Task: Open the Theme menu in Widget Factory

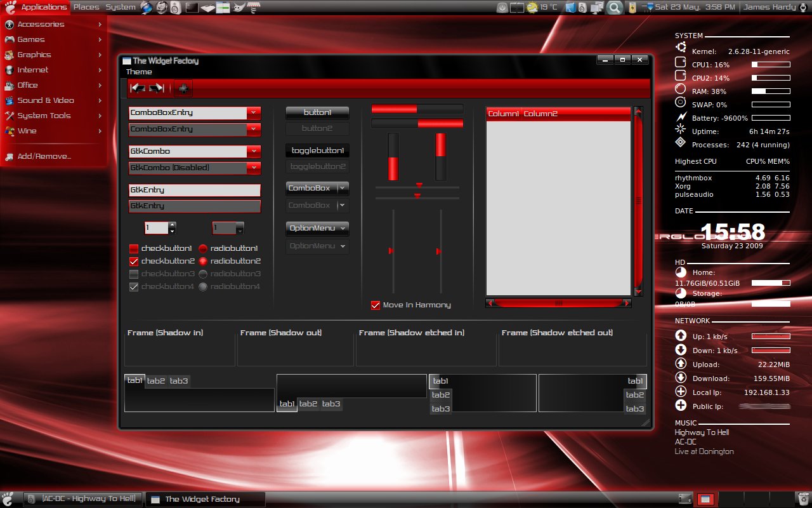Action: pos(139,72)
